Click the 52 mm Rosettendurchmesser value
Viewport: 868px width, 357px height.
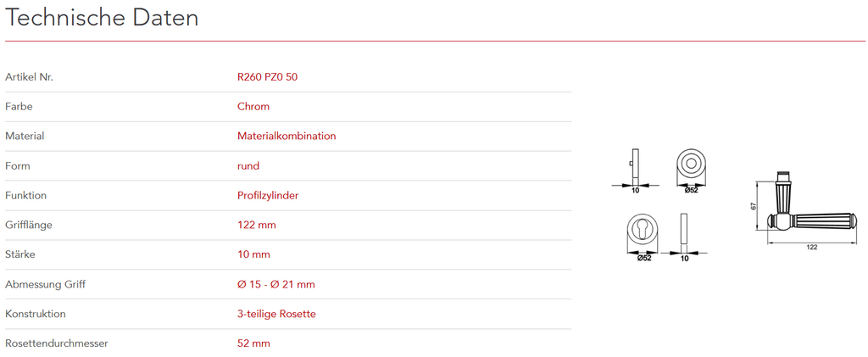tap(253, 343)
